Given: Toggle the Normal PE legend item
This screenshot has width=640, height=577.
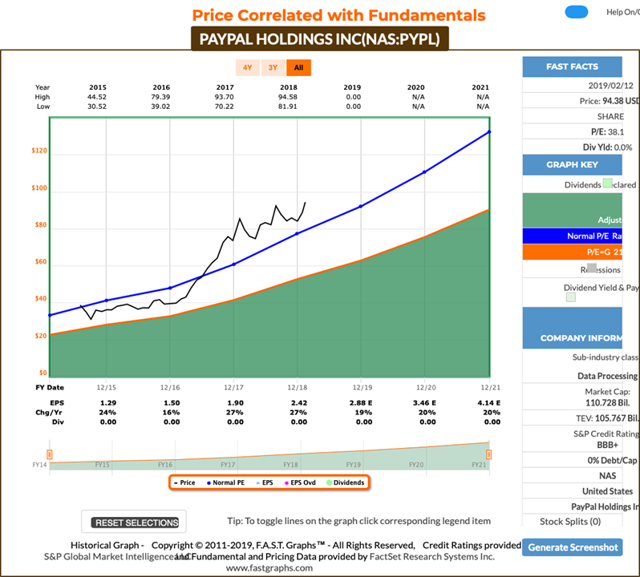Looking at the screenshot, I should tap(225, 482).
